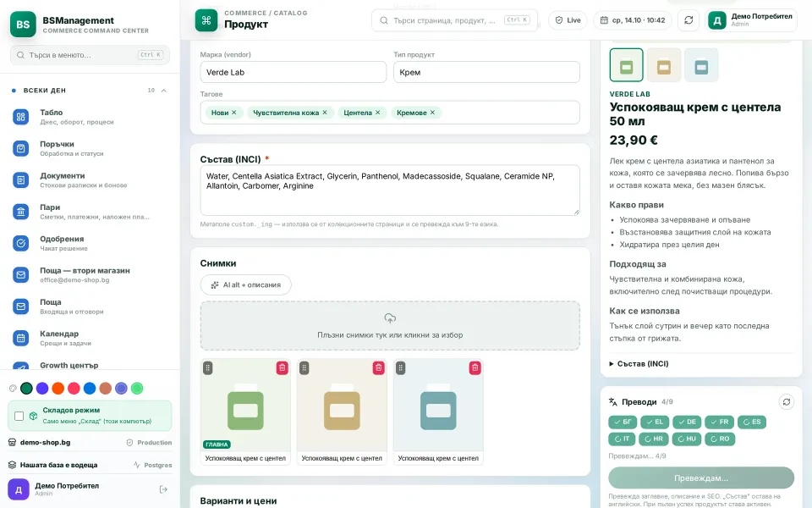The height and width of the screenshot is (508, 812).
Task: Click the logout icon next to Демо Потребител
Action: click(x=163, y=489)
